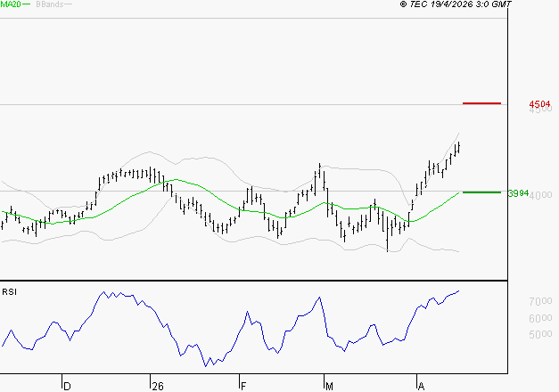Click the RSI panel label

(9, 292)
